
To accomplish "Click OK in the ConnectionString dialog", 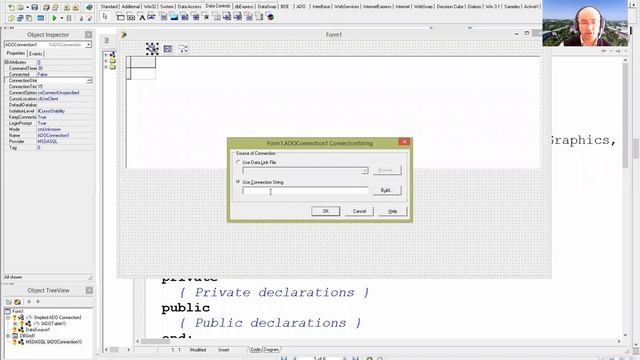I will 326,211.
